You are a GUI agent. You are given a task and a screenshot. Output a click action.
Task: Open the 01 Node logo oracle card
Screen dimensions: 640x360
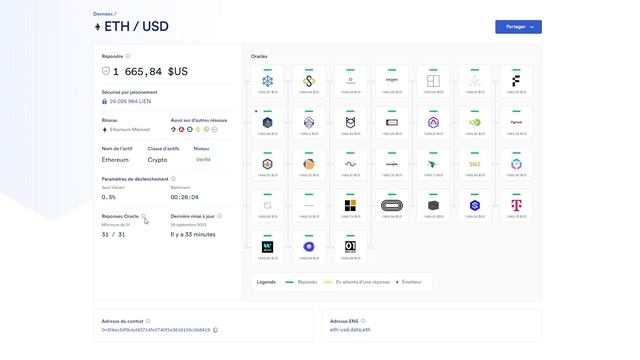point(350,247)
